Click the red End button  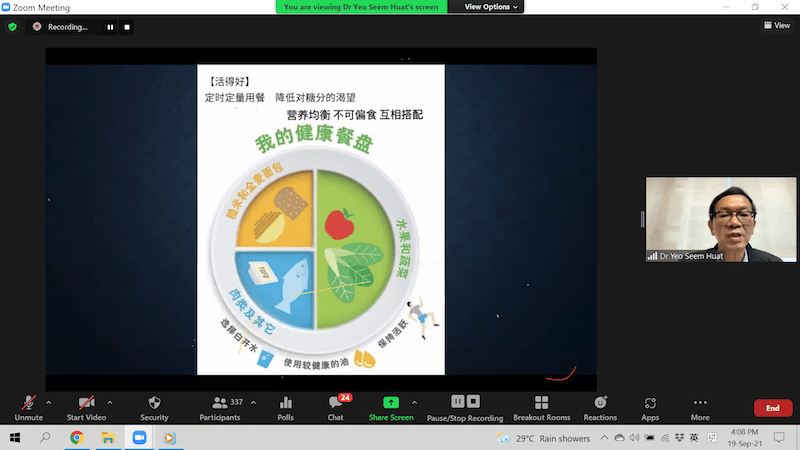tap(772, 408)
